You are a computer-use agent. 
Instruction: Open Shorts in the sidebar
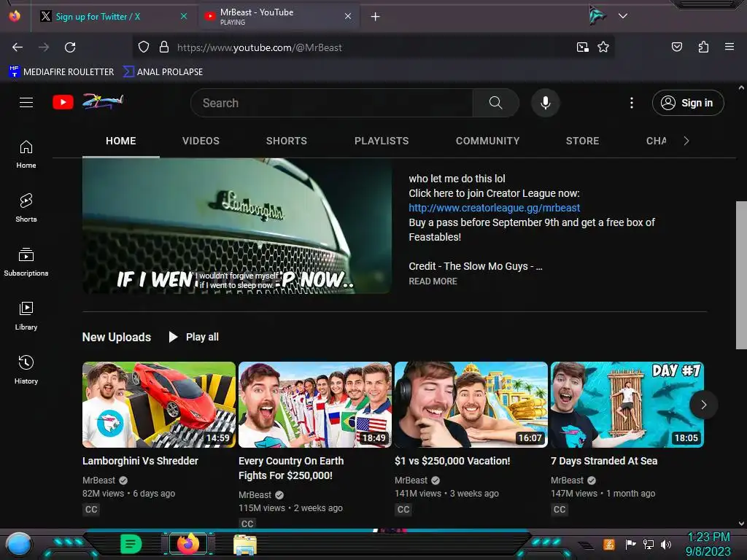[26, 208]
